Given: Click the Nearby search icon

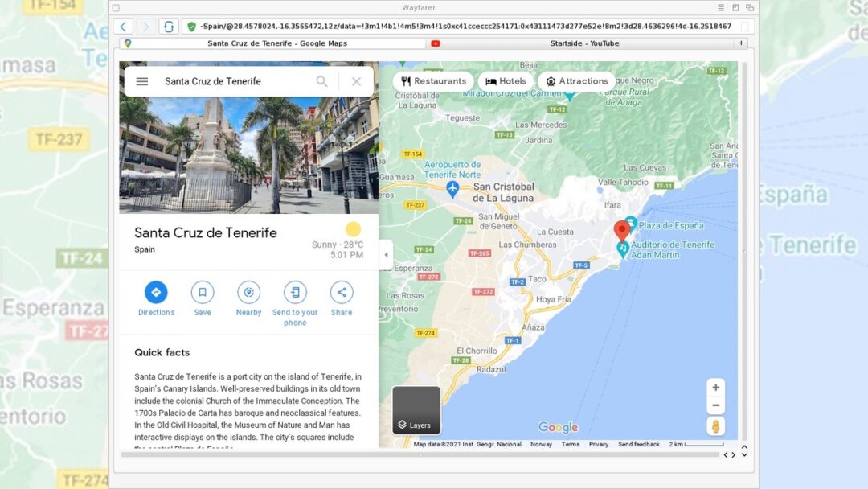Looking at the screenshot, I should [248, 293].
